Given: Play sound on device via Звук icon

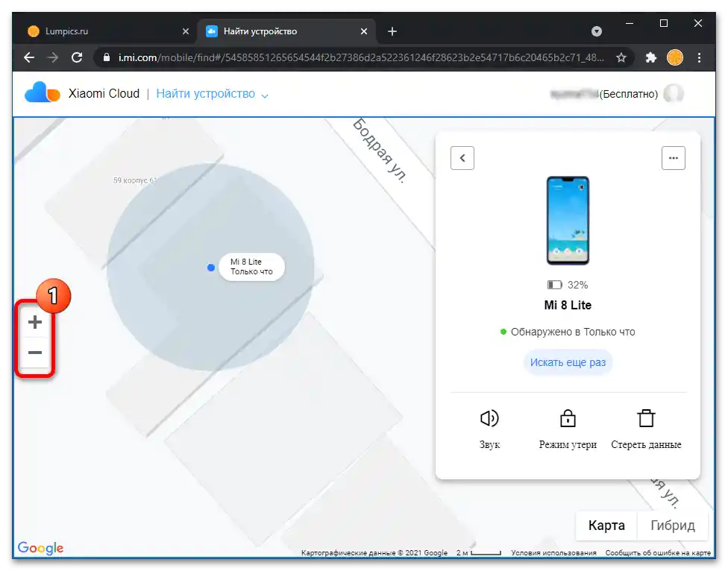Looking at the screenshot, I should pos(489,418).
